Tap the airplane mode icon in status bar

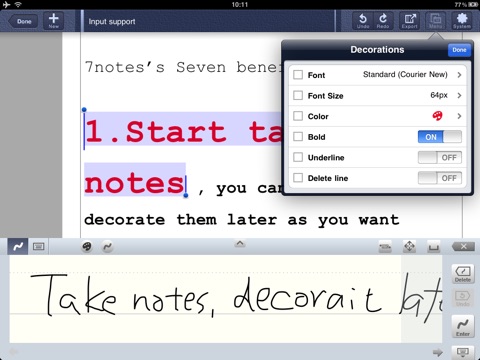[6, 4]
